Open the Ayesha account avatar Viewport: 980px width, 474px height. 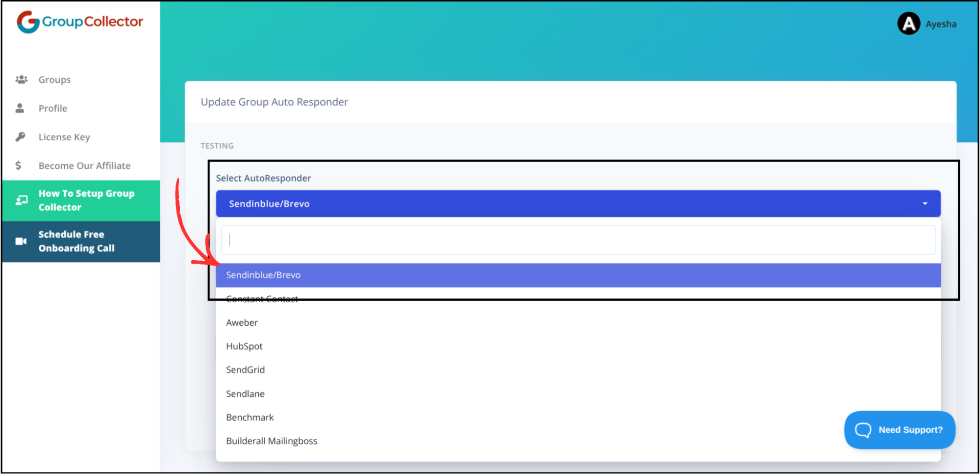(x=908, y=23)
